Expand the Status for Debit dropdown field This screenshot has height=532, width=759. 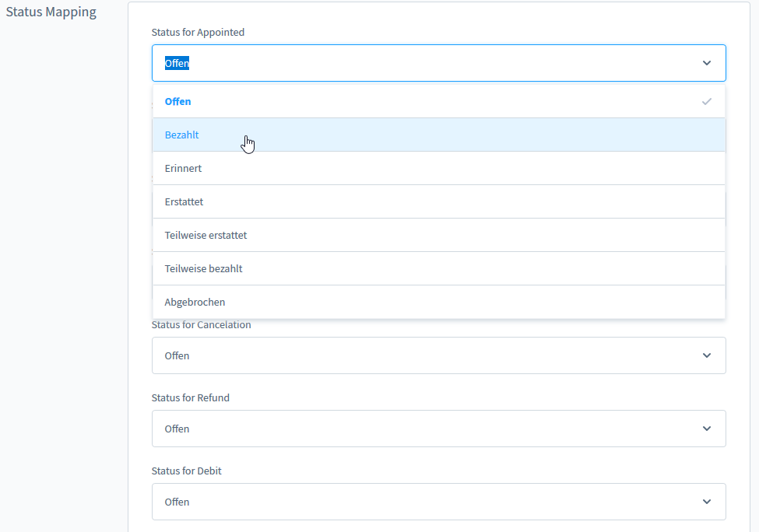tap(438, 502)
